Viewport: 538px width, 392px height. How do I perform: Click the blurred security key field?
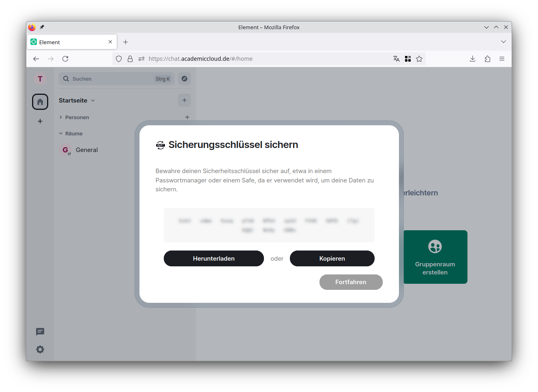click(269, 225)
